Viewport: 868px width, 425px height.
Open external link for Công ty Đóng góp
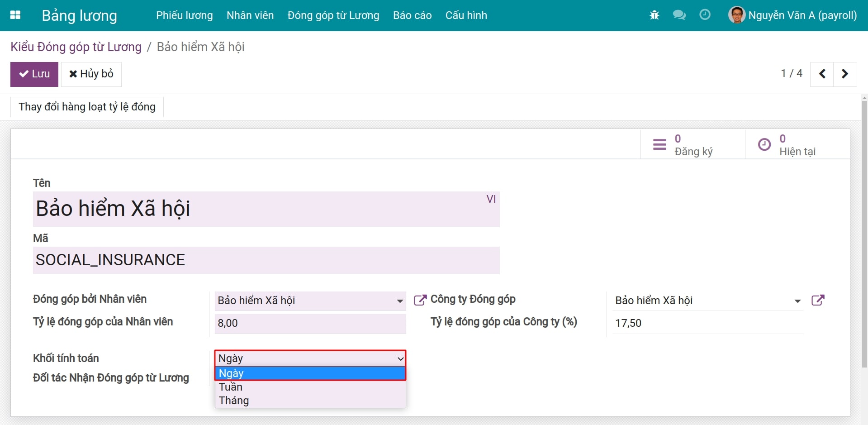pos(818,301)
